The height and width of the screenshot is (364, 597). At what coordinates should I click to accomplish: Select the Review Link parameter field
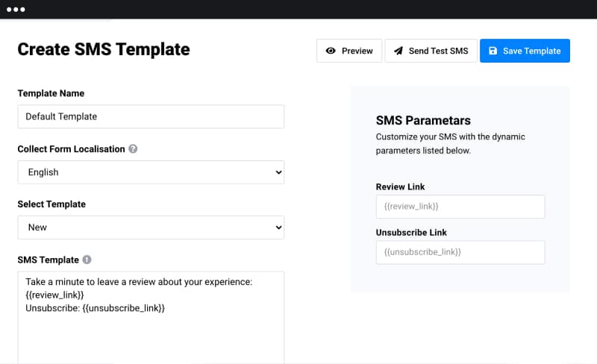click(460, 207)
